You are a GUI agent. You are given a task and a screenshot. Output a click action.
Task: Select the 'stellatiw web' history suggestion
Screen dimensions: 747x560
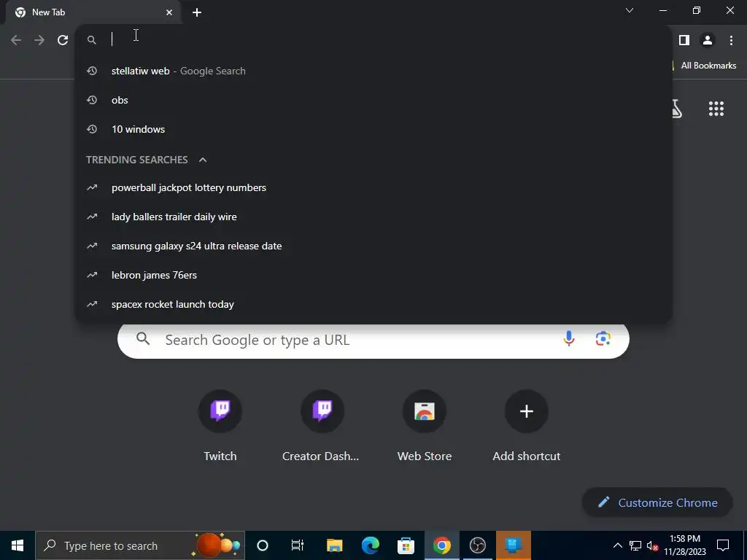pyautogui.click(x=374, y=71)
